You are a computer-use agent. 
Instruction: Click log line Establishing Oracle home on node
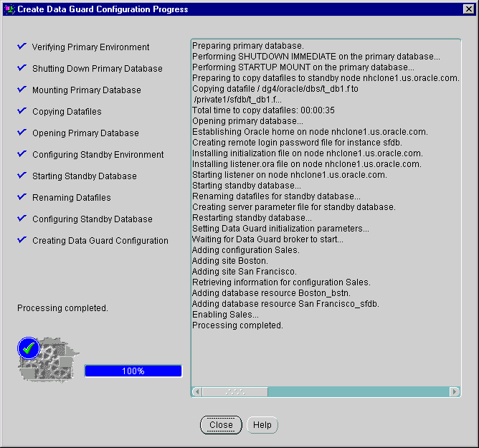click(x=310, y=132)
